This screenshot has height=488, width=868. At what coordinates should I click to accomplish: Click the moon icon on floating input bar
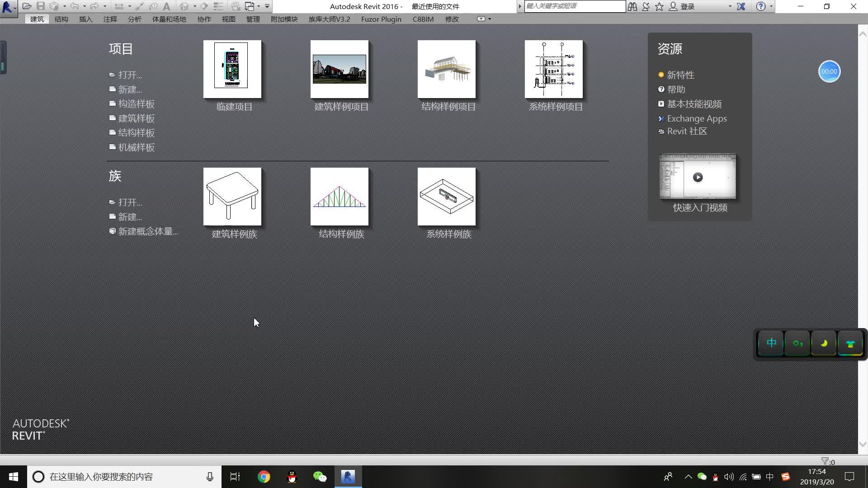824,343
